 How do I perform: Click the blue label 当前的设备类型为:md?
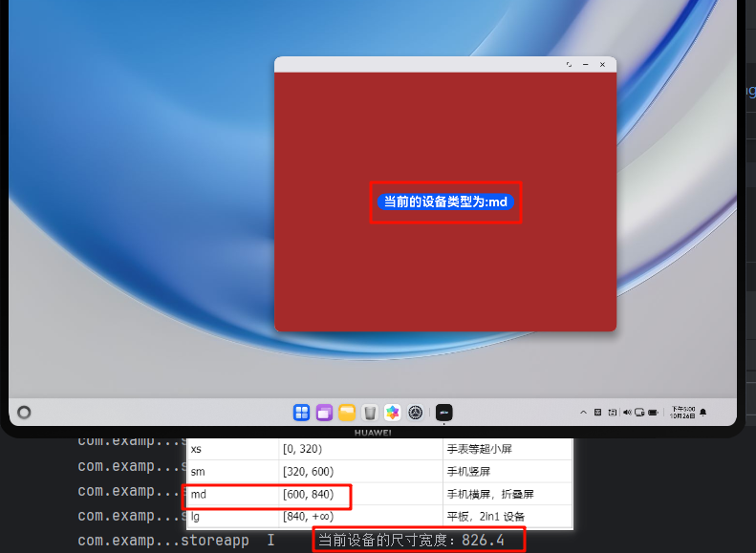pos(445,202)
